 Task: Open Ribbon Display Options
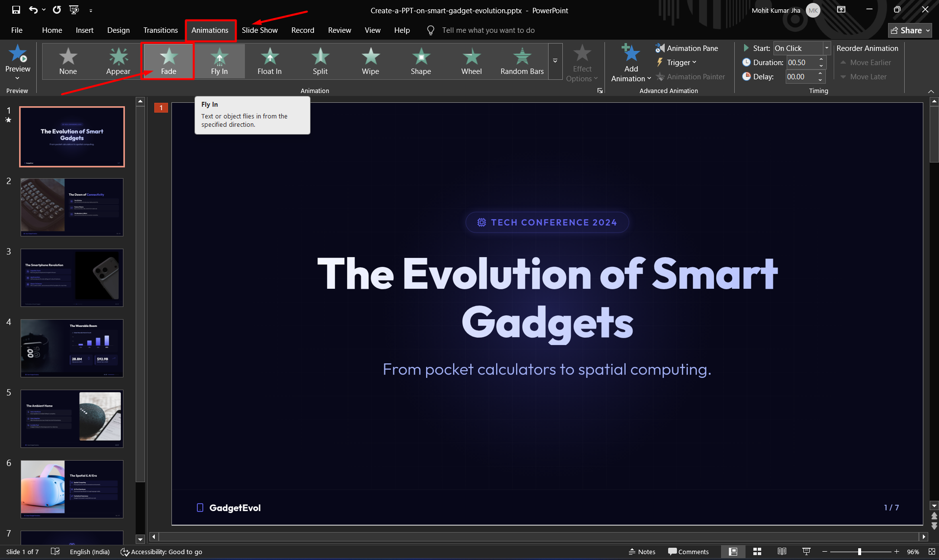(x=841, y=10)
